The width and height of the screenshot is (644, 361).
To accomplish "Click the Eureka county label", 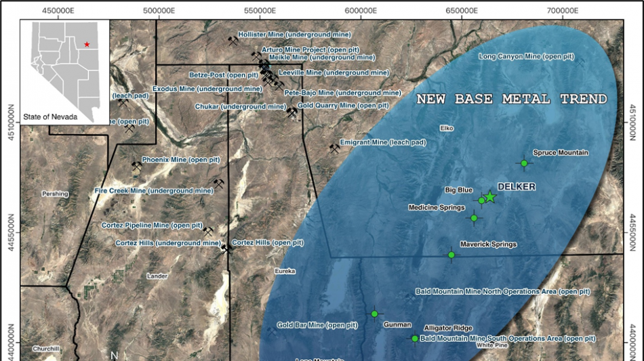I will (285, 271).
